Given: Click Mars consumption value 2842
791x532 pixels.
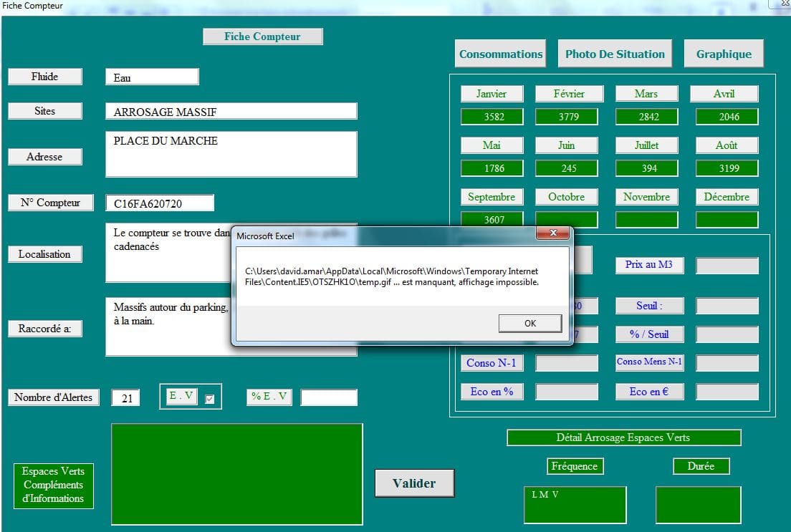Looking at the screenshot, I should (x=647, y=117).
